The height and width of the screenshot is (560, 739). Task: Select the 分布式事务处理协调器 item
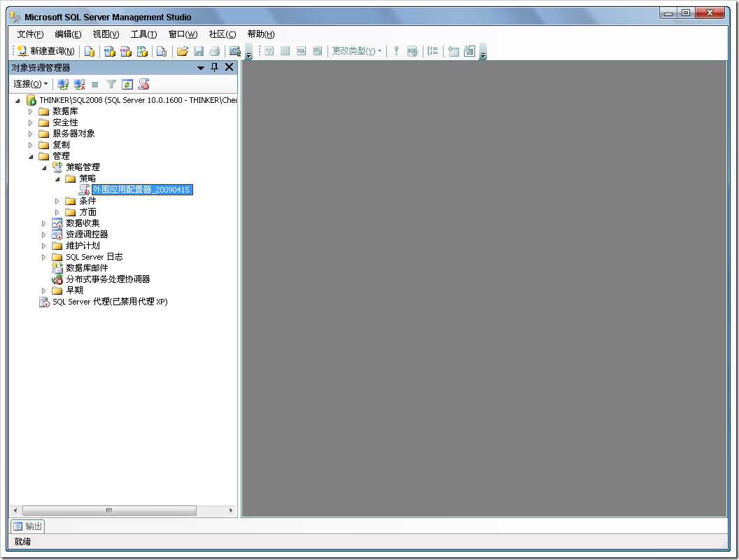point(108,279)
